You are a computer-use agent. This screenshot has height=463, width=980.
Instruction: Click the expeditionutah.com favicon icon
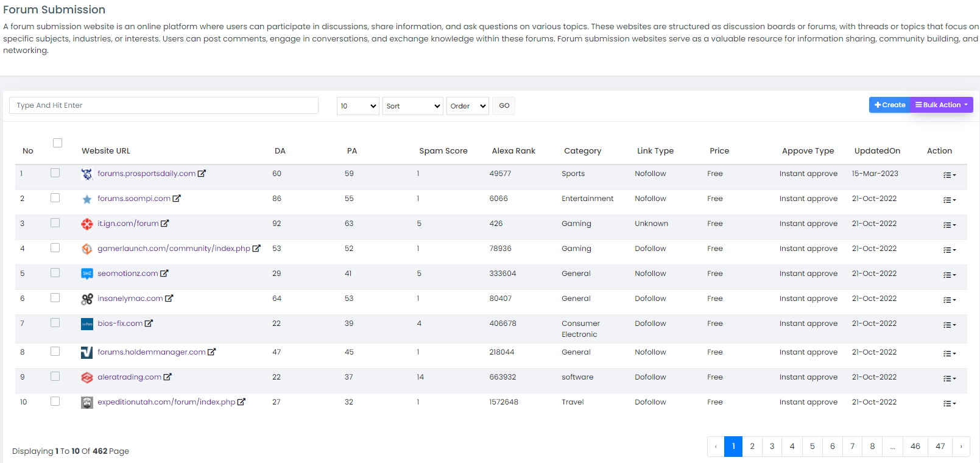(87, 403)
